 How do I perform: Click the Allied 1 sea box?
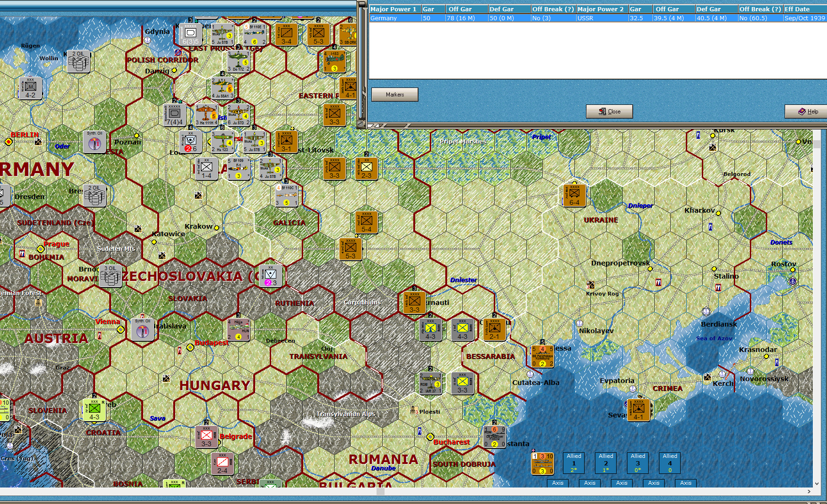click(574, 463)
